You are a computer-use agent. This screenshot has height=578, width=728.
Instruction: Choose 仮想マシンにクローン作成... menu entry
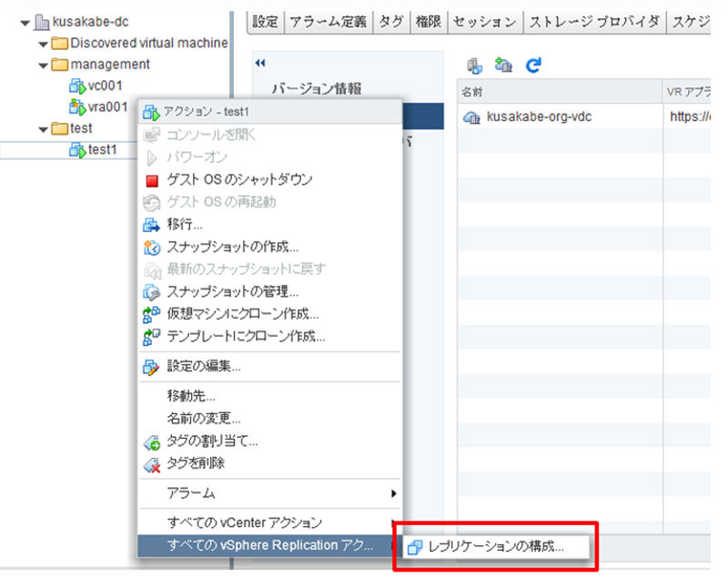click(269, 314)
